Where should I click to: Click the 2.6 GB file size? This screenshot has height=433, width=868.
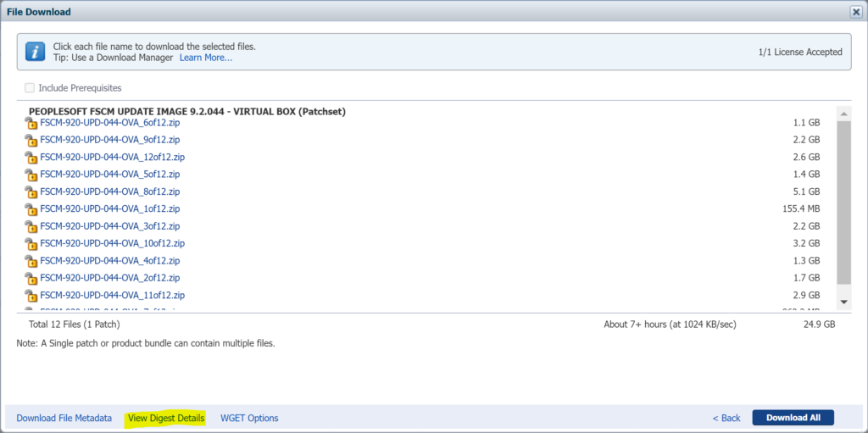pos(806,157)
